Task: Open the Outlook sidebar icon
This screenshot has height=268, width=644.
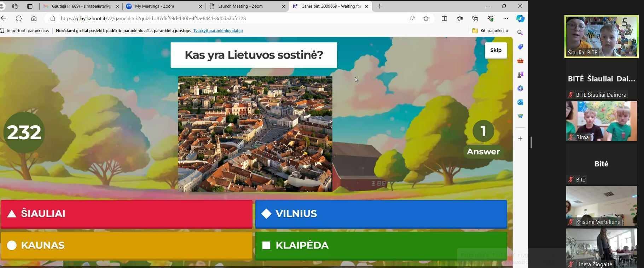Action: (x=520, y=102)
